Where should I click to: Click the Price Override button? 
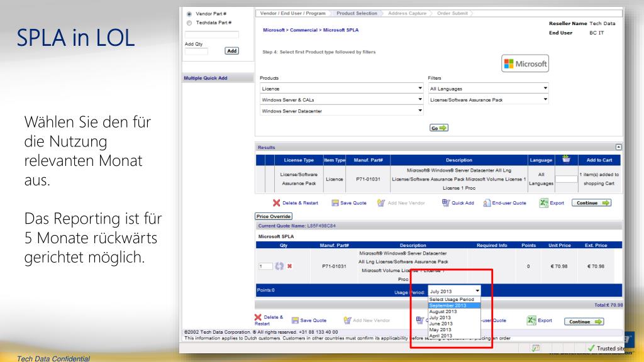[274, 216]
